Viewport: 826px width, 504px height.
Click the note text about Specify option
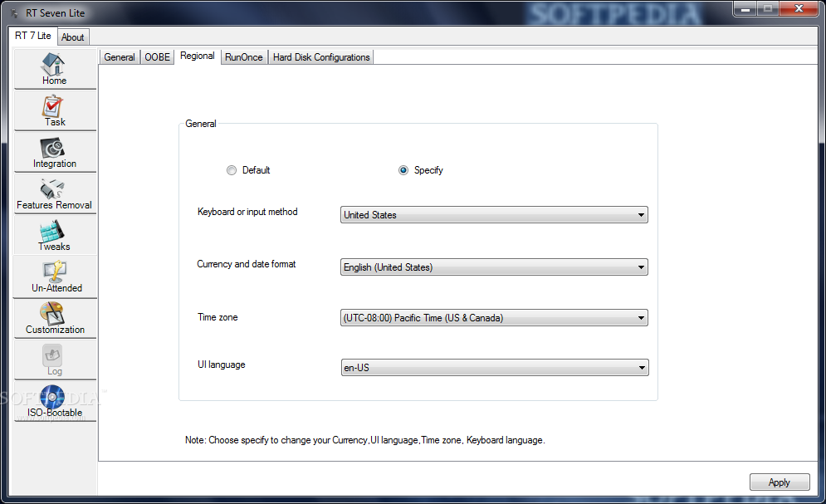coord(365,440)
